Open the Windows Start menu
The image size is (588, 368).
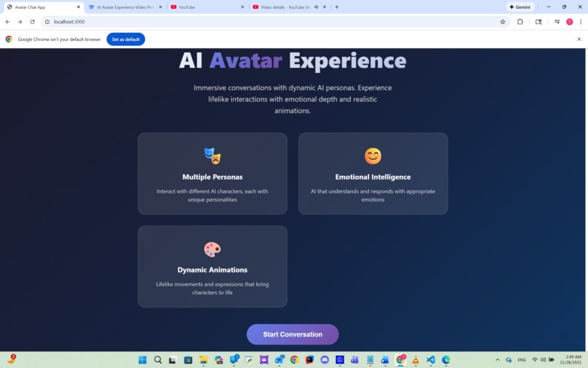coord(142,360)
